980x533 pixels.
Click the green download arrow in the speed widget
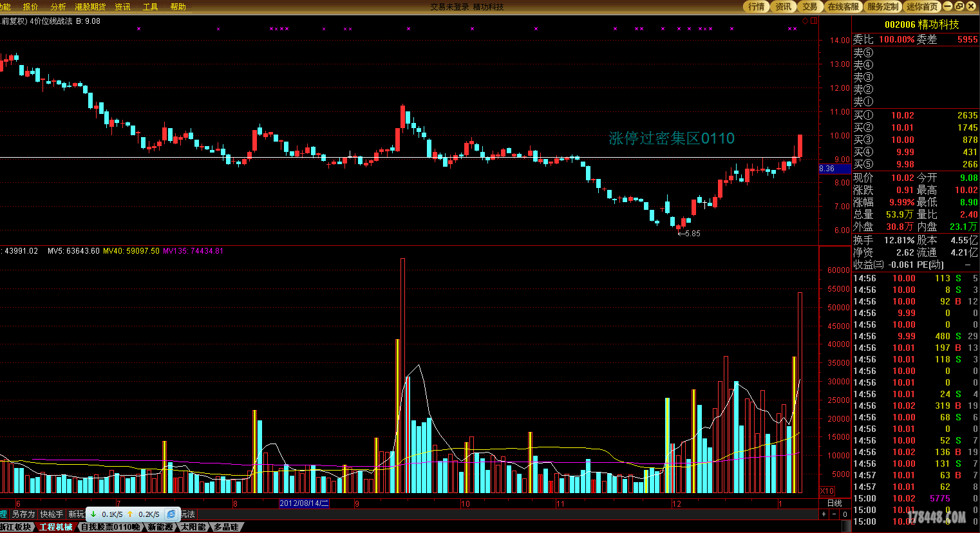[93, 514]
